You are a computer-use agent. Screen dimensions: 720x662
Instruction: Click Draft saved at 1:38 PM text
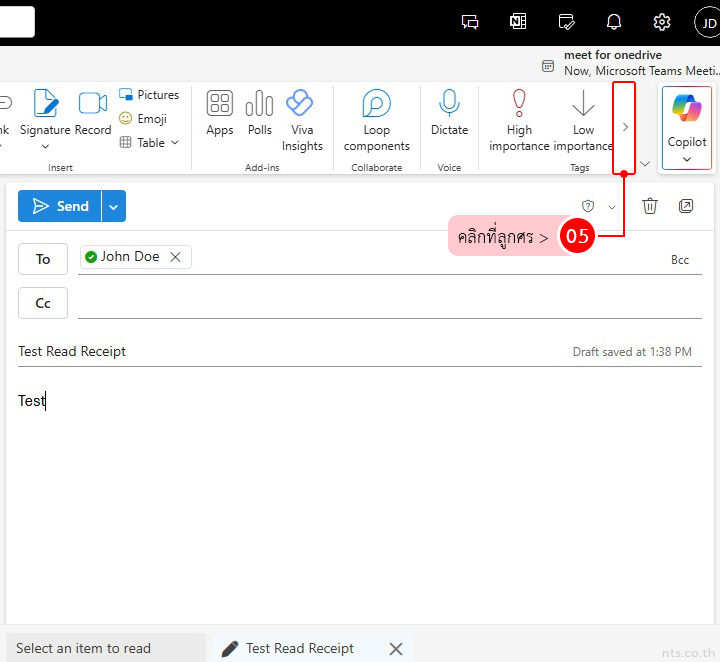[632, 352]
